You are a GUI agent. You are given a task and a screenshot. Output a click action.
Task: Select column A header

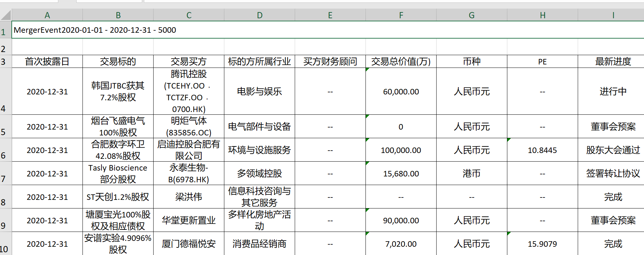(47, 15)
